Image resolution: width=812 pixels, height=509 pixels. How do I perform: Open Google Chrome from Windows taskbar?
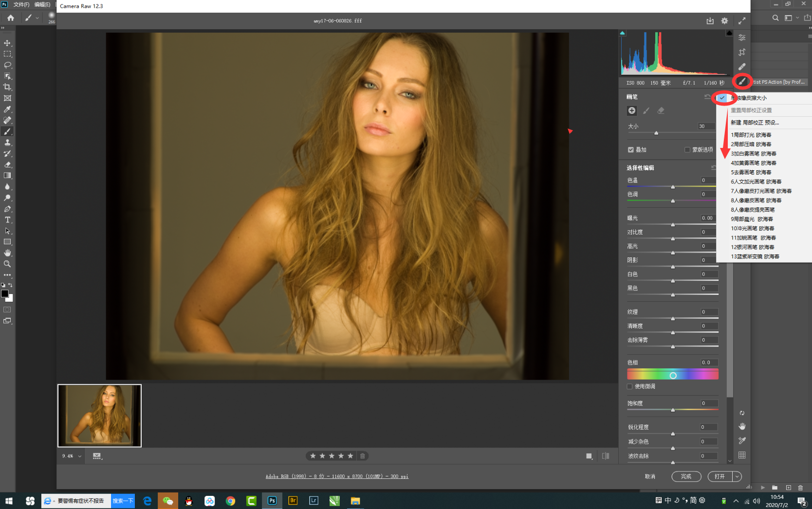pyautogui.click(x=230, y=501)
